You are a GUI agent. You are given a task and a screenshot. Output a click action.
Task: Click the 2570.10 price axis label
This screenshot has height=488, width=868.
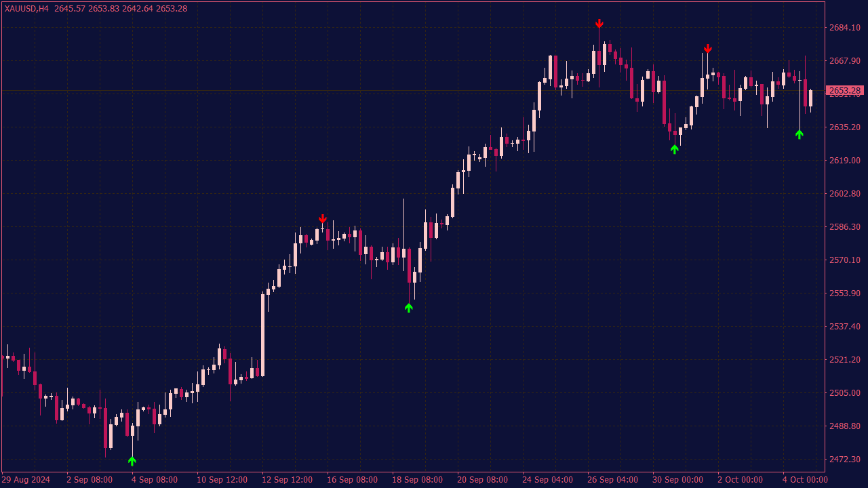[845, 260]
